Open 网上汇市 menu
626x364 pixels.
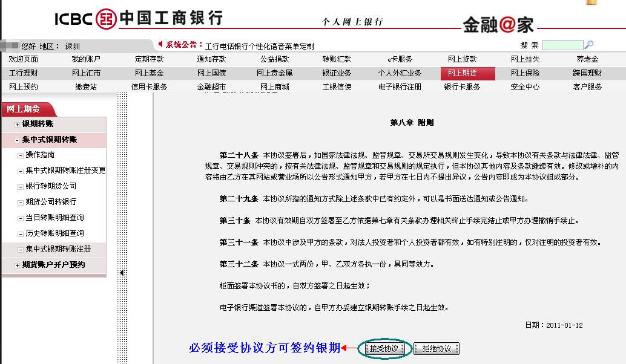[86, 73]
